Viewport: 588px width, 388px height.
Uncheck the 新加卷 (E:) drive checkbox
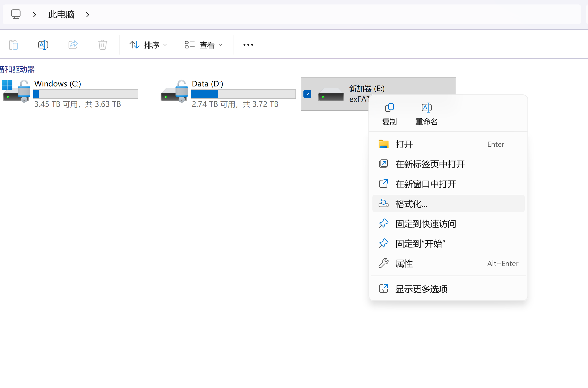point(307,94)
